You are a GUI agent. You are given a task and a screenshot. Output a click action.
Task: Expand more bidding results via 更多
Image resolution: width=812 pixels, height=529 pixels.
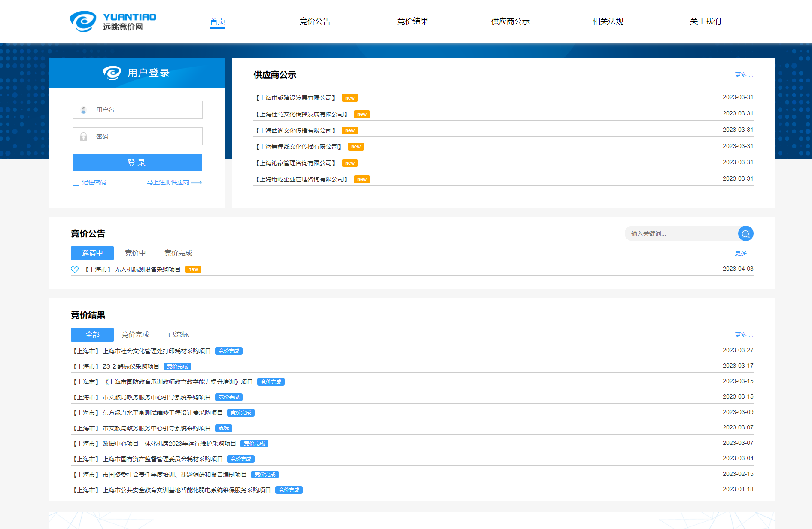[x=743, y=335]
